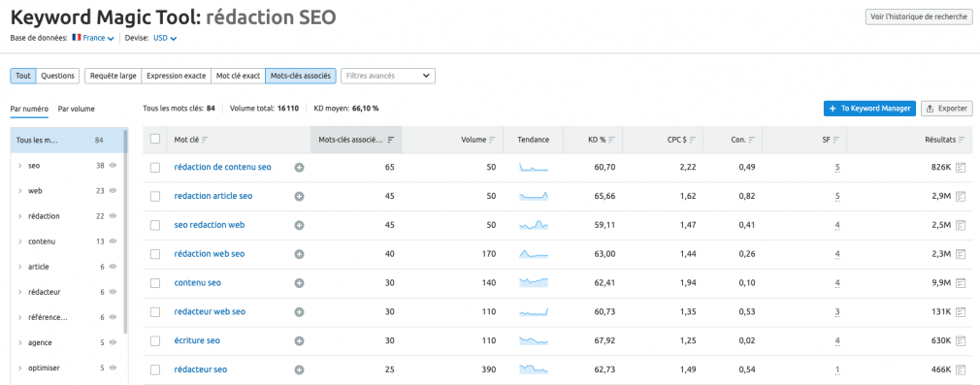Image resolution: width=980 pixels, height=385 pixels.
Task: Open the France database dropdown
Action: click(93, 38)
